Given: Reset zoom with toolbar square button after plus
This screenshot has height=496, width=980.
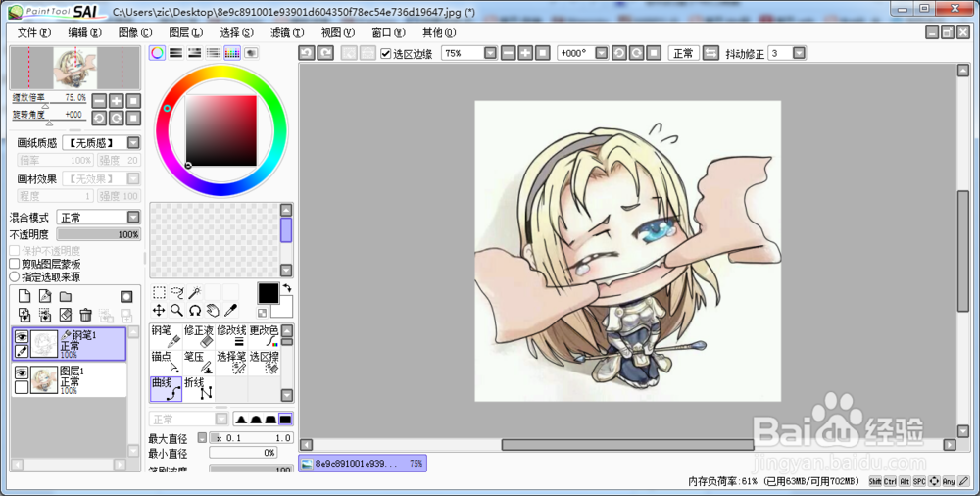Looking at the screenshot, I should tap(543, 53).
